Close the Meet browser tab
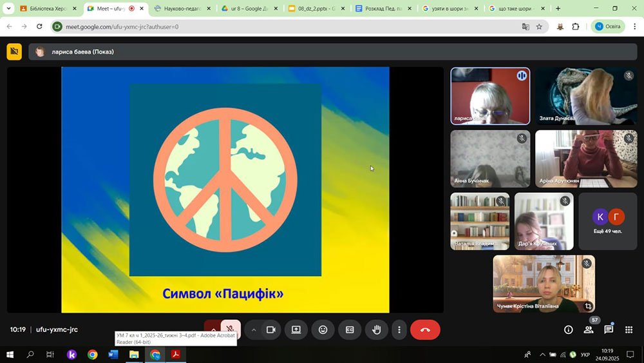This screenshot has height=363, width=644. pyautogui.click(x=142, y=8)
